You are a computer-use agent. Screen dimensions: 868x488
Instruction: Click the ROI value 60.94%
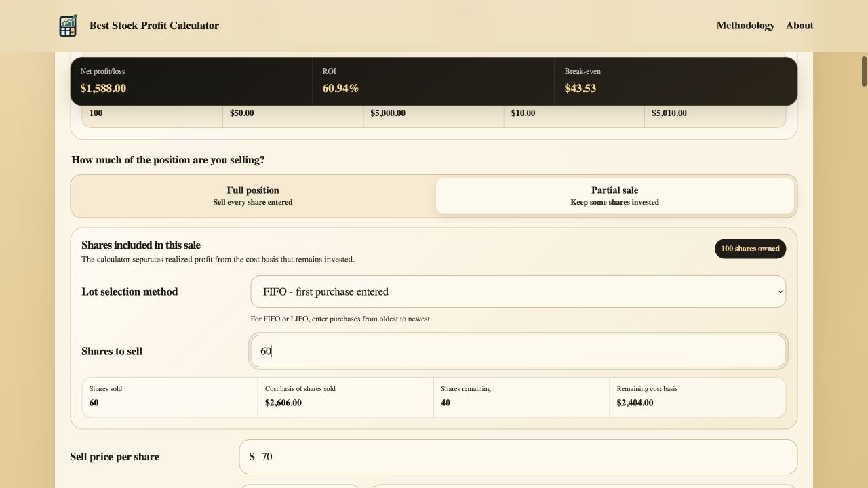(x=340, y=88)
